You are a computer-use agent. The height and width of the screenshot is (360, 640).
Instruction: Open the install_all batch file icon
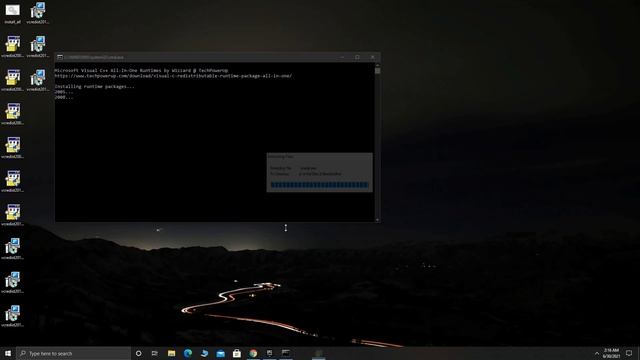pyautogui.click(x=12, y=13)
